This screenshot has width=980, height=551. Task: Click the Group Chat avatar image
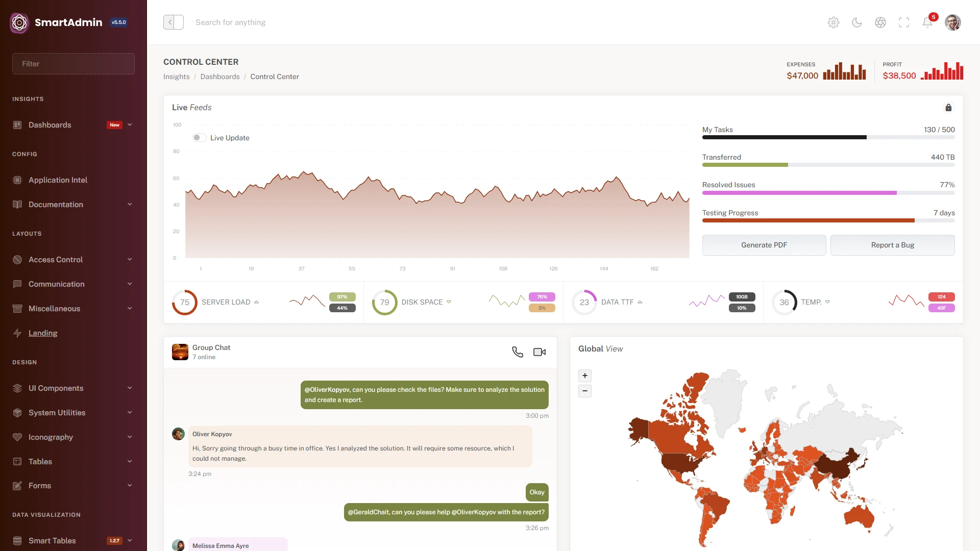[x=180, y=352]
